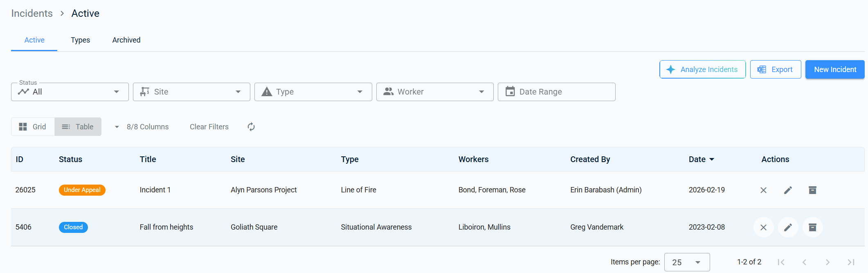Click the Situational Awareness type cell
Screen dimensions: 868x273
(x=376, y=227)
